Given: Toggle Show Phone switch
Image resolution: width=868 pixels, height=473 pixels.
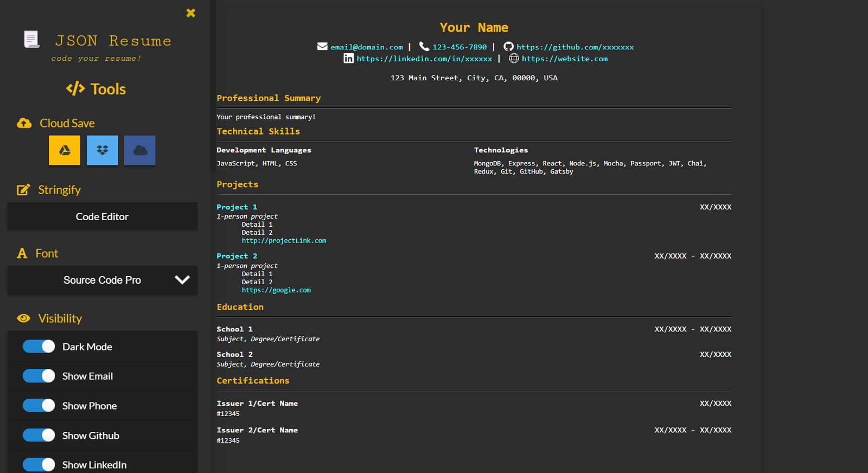Looking at the screenshot, I should [39, 406].
